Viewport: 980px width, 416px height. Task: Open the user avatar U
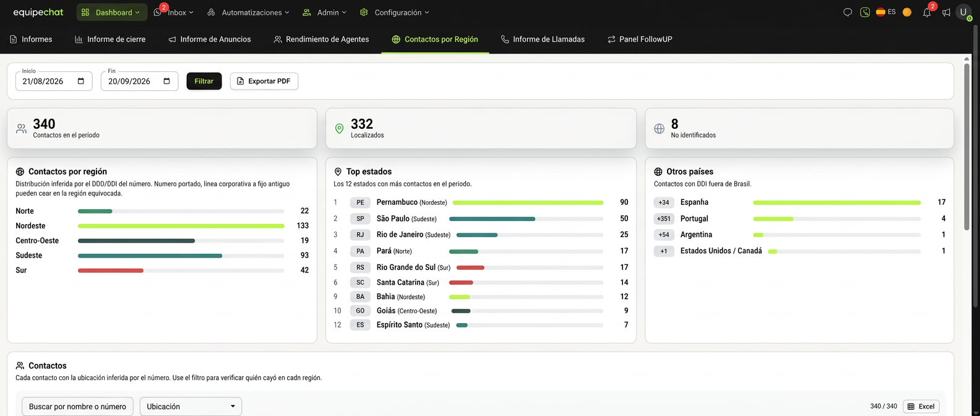963,12
